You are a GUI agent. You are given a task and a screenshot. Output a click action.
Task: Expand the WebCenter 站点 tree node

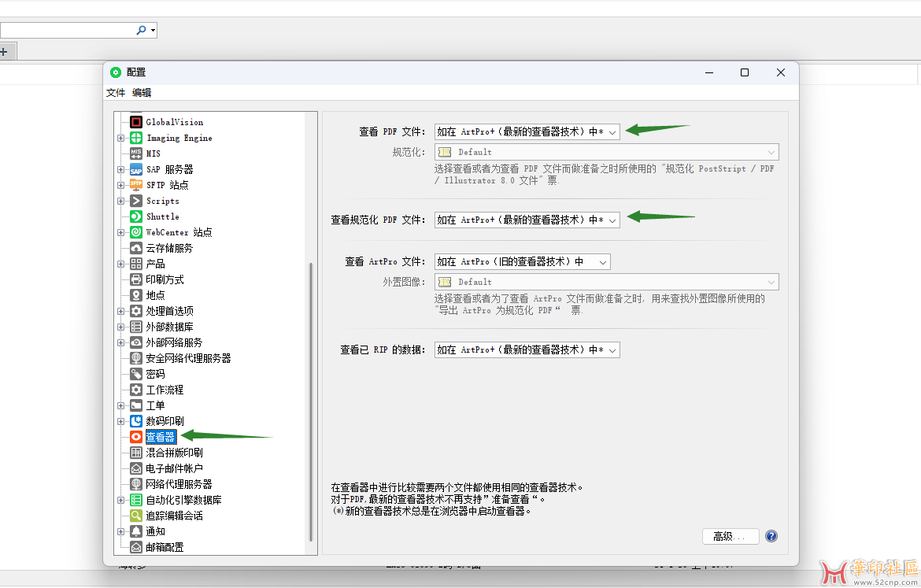click(x=120, y=233)
